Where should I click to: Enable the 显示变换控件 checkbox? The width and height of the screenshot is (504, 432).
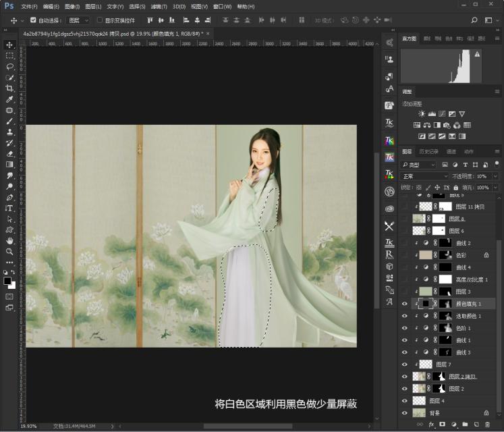coord(99,20)
